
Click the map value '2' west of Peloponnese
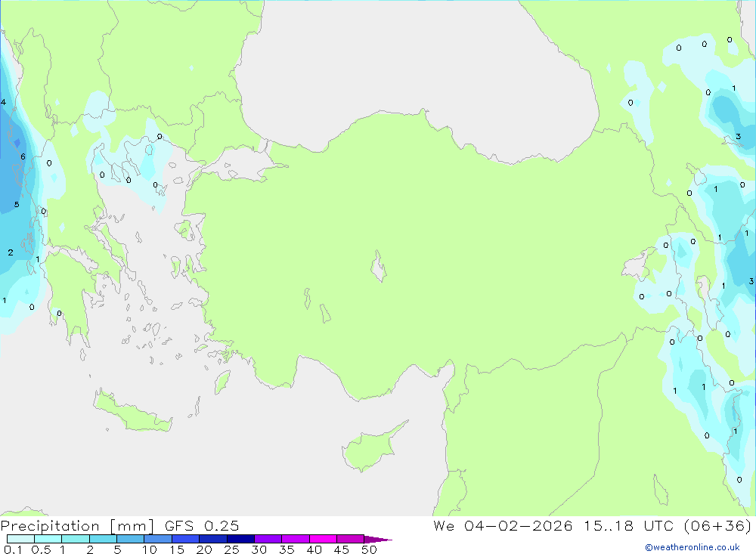[x=11, y=252]
